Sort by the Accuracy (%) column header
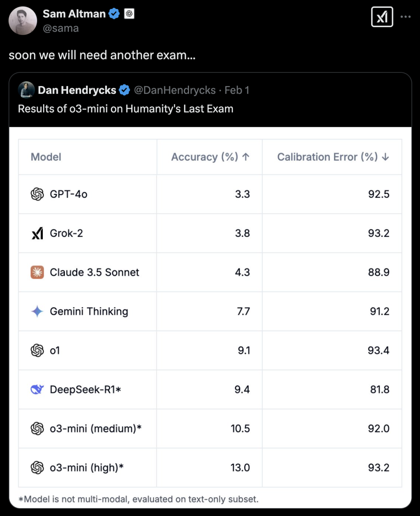 coord(210,157)
